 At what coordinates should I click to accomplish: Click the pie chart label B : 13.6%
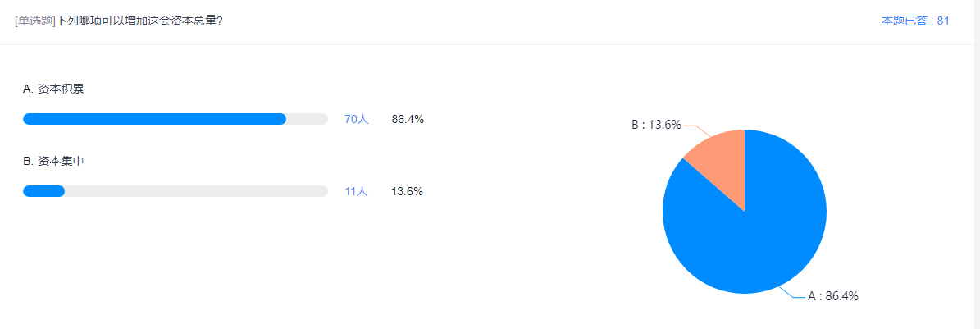click(656, 125)
